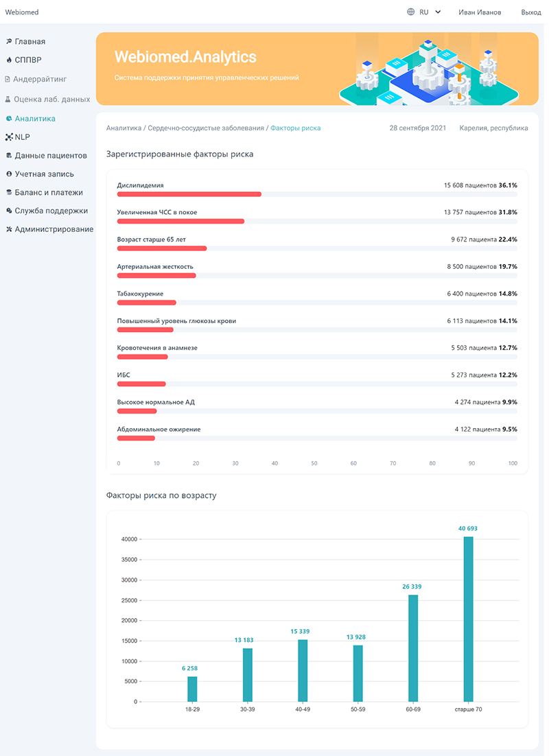Image resolution: width=549 pixels, height=756 pixels.
Task: Click the coins icon beside Баланс и платежи
Action: click(9, 192)
